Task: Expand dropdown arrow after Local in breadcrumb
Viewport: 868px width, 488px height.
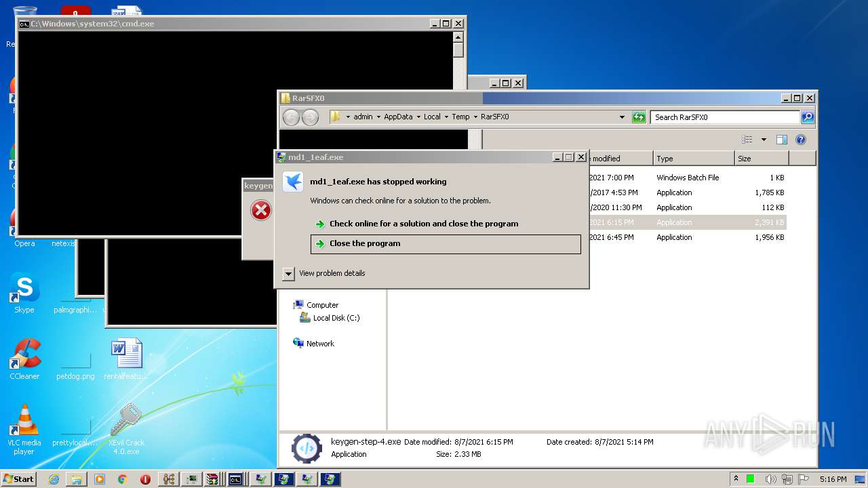Action: (x=446, y=117)
